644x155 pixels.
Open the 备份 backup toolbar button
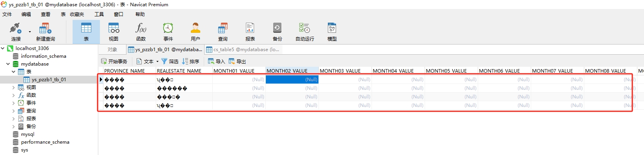tap(278, 32)
